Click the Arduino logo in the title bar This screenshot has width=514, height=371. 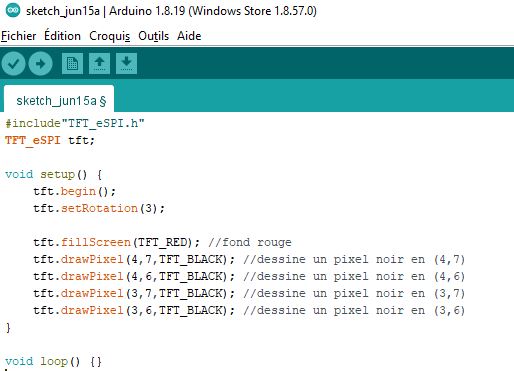13,10
